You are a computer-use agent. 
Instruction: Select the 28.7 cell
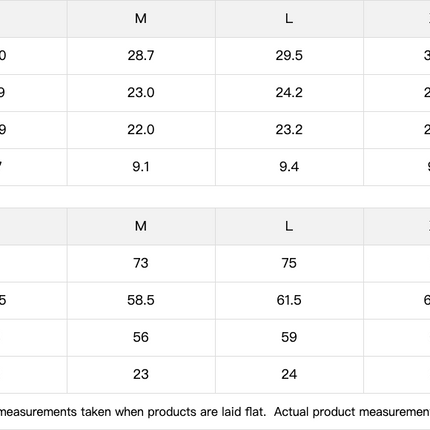(x=141, y=56)
